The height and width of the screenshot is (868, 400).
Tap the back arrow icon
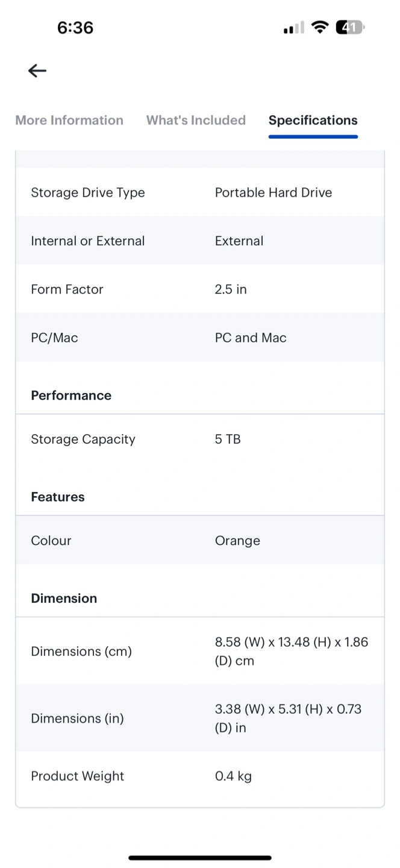(x=37, y=71)
